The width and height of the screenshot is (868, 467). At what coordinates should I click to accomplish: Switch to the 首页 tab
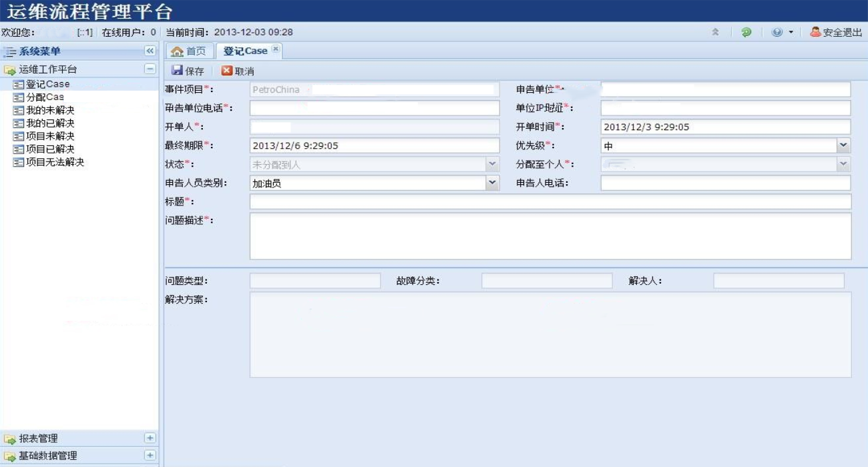tap(190, 51)
